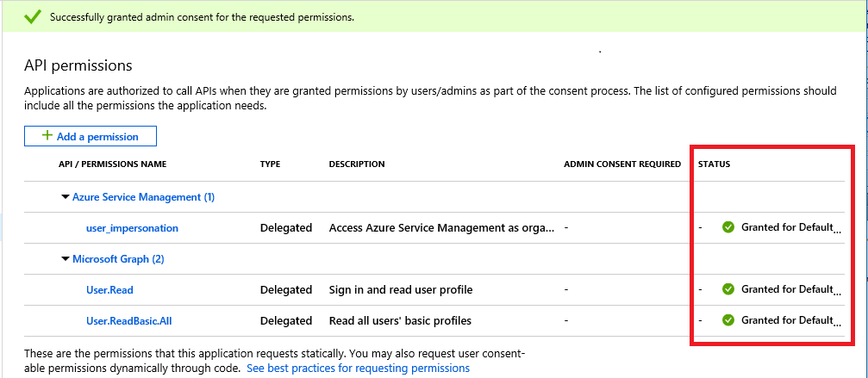
Task: Collapse the Microsoft Graph group triangle
Action: pyautogui.click(x=65, y=259)
